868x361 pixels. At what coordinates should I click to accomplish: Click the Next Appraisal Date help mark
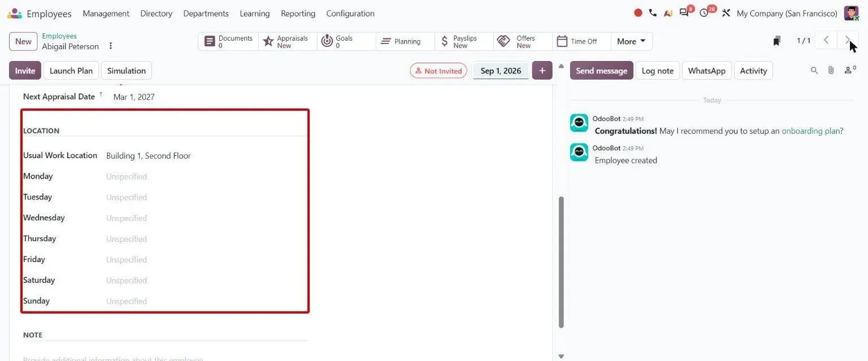click(x=101, y=94)
